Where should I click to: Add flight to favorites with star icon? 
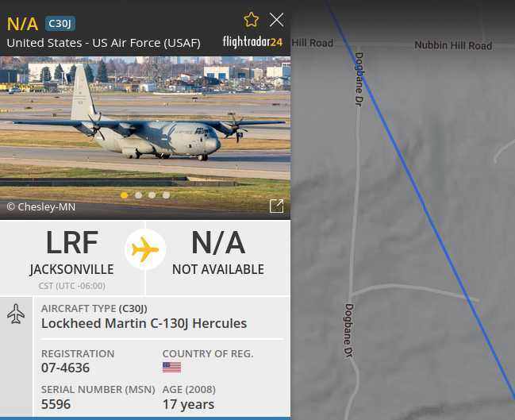click(252, 20)
